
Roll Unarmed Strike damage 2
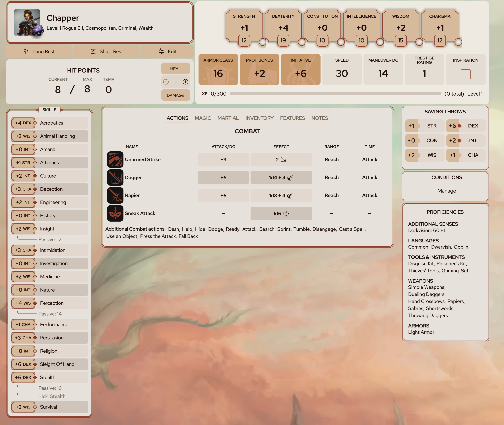pos(281,160)
